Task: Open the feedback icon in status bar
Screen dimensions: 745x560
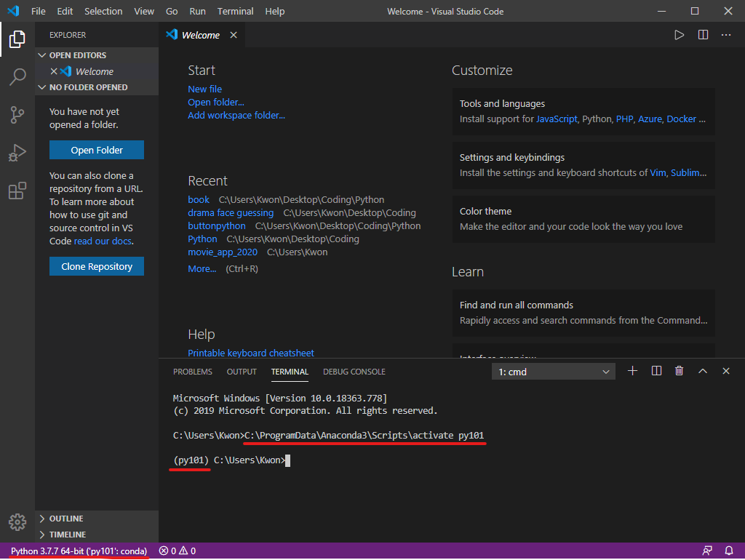Action: [x=707, y=551]
